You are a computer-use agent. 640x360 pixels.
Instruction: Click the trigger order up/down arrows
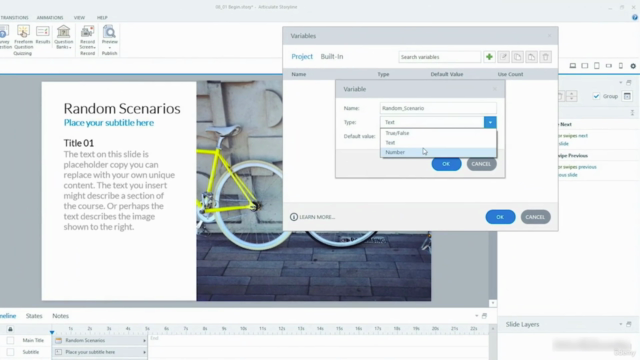click(571, 96)
